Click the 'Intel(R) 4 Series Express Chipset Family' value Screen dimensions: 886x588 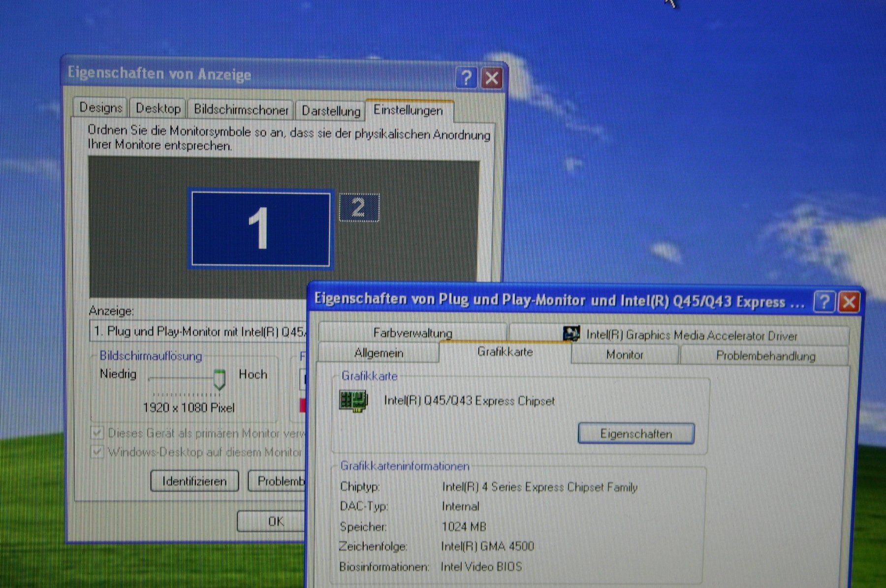pyautogui.click(x=539, y=487)
